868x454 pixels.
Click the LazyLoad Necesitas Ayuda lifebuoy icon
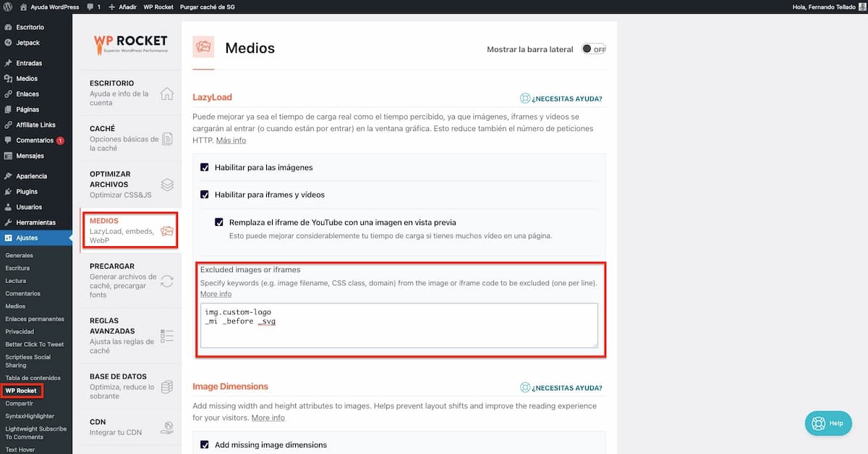525,98
